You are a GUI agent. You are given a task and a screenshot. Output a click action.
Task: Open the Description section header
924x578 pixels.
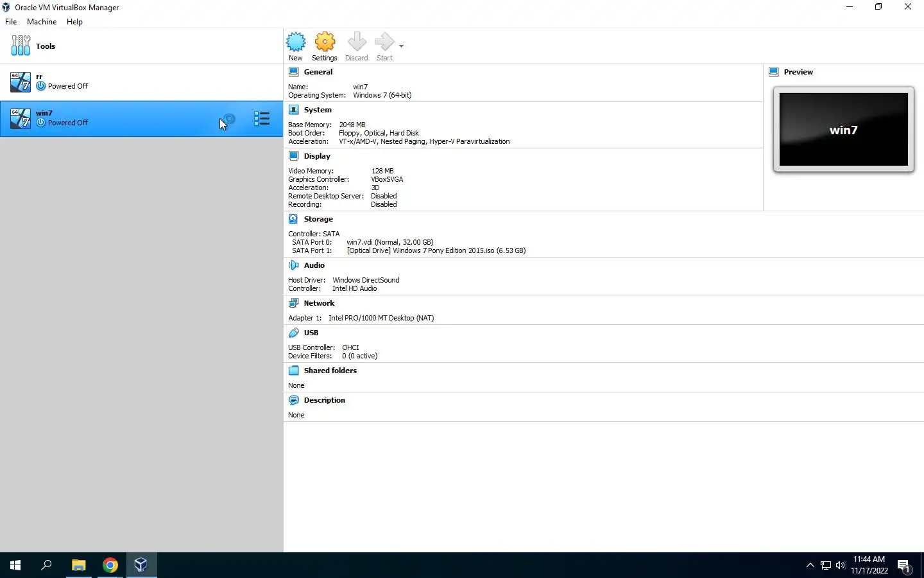pyautogui.click(x=325, y=400)
